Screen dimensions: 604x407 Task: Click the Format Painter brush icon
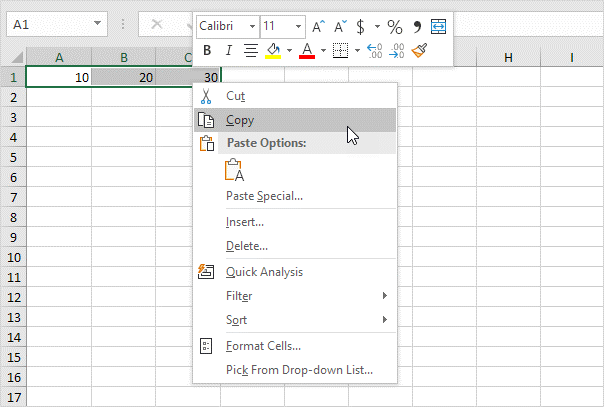point(419,50)
